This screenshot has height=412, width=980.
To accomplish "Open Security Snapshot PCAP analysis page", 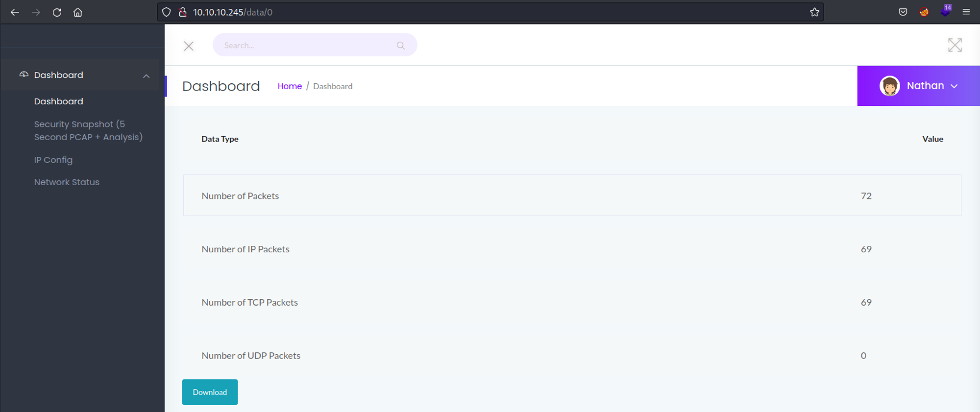I will point(88,131).
